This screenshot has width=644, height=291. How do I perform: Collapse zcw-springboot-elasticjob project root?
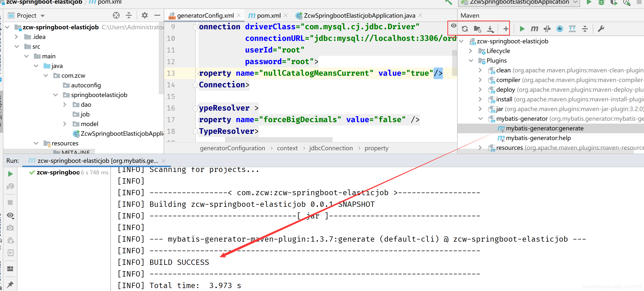click(x=8, y=27)
